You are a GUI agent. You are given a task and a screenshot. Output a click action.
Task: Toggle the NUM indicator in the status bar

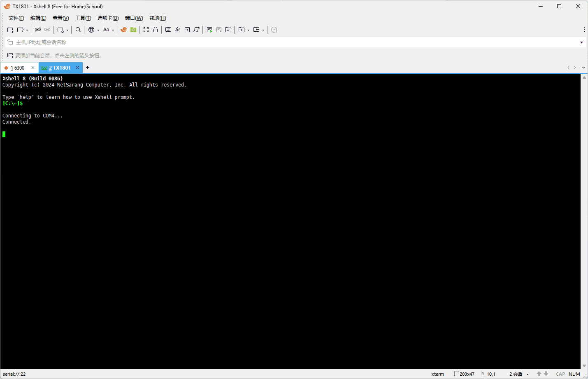tap(574, 374)
